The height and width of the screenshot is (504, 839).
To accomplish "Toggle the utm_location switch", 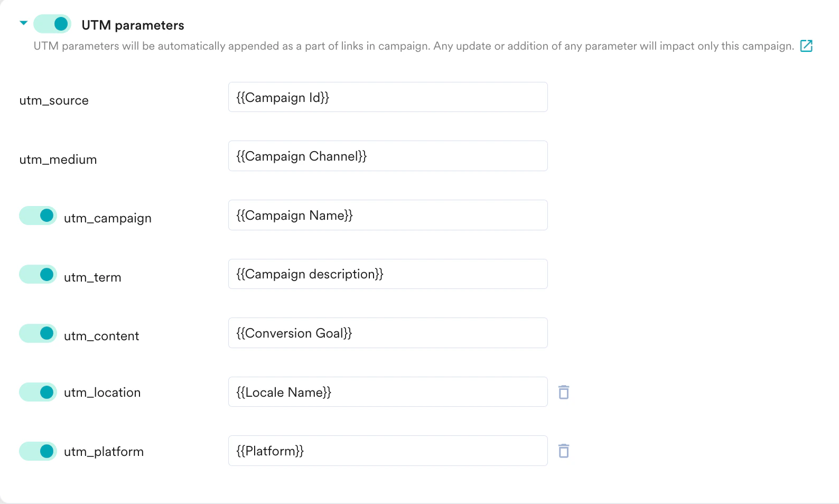I will (38, 392).
